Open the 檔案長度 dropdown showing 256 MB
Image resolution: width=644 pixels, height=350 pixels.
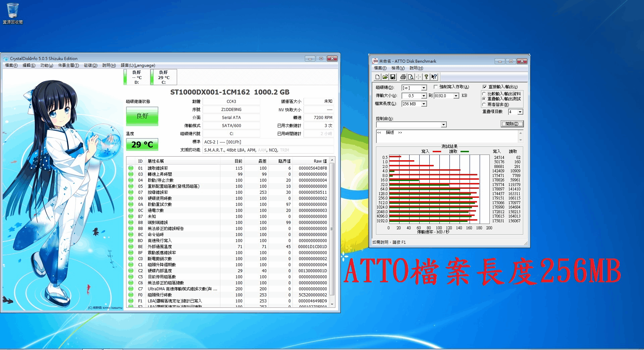424,104
